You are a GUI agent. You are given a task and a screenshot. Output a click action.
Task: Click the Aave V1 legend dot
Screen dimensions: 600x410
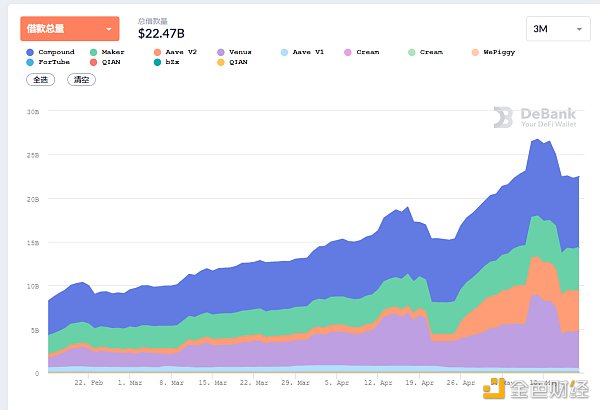click(x=284, y=52)
